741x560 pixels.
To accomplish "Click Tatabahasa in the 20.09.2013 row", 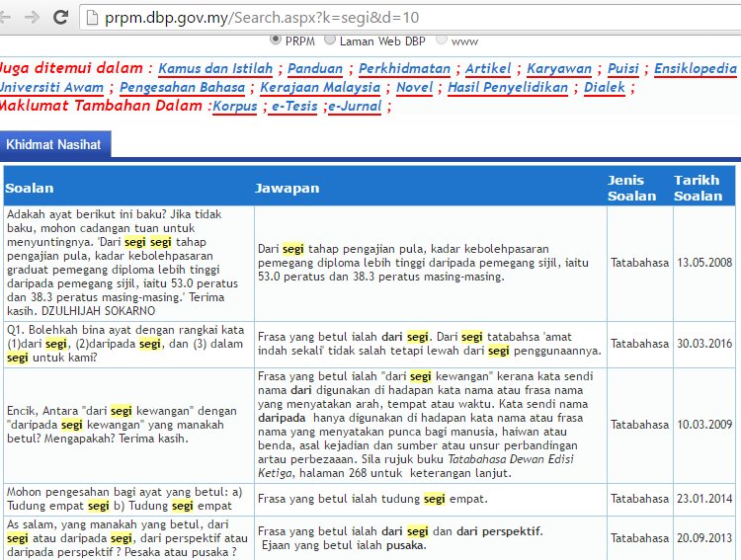I will point(640,538).
